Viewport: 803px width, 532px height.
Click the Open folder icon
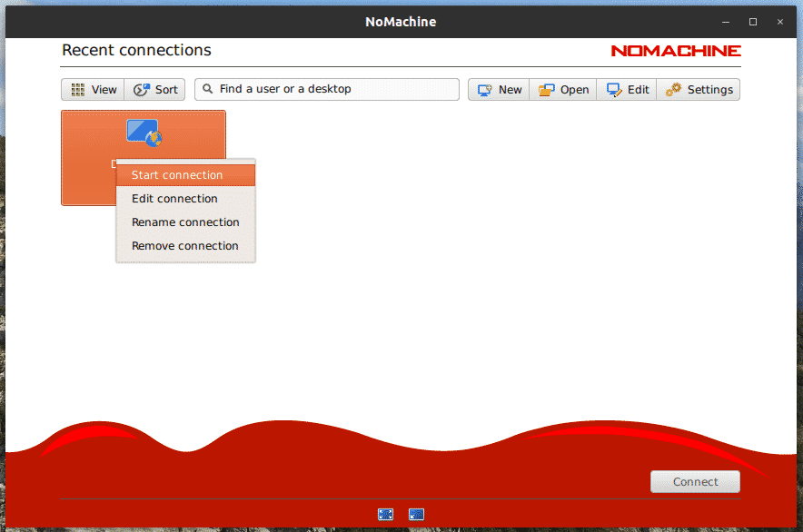(x=546, y=89)
